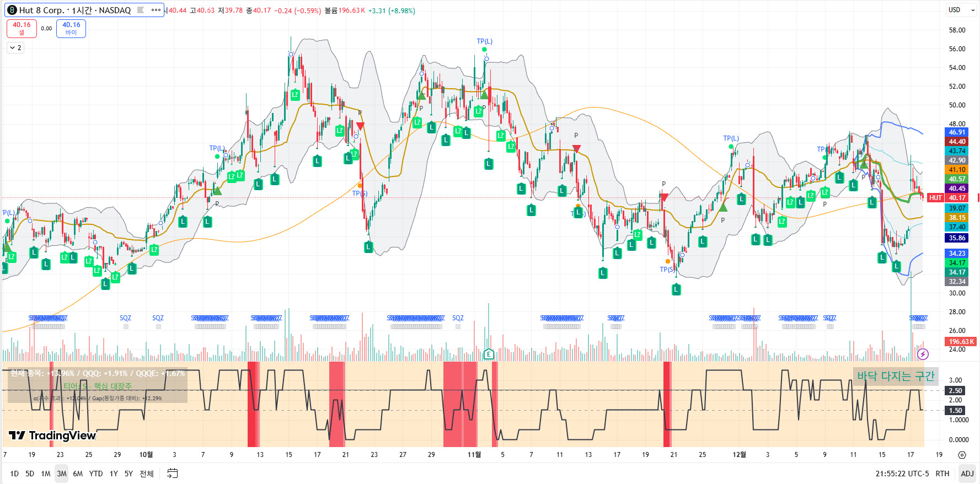
Task: Select the 1M time range
Action: 46,474
